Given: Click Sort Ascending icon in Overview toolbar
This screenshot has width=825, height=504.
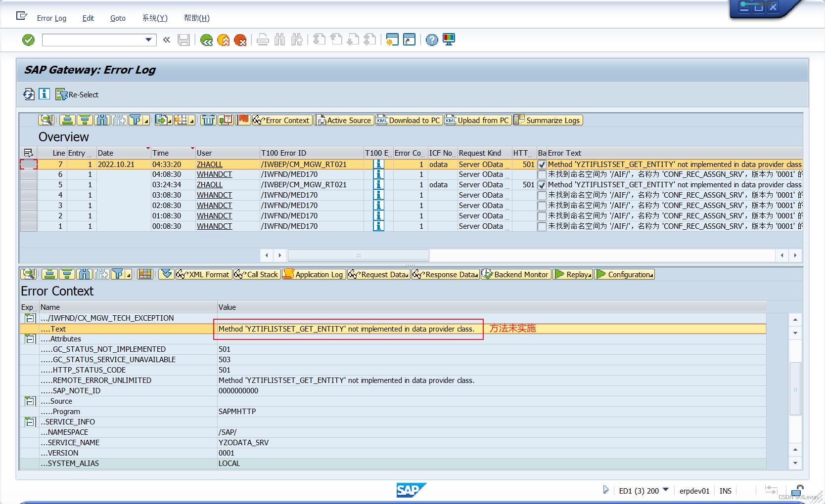Looking at the screenshot, I should 67,120.
